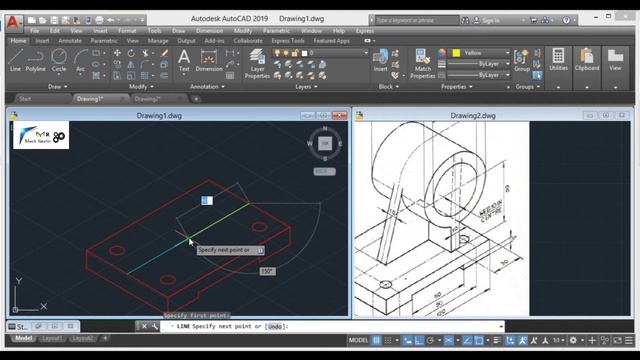The width and height of the screenshot is (640, 360).
Task: Toggle the layer on/off lightbulb icon
Action: [x=277, y=53]
